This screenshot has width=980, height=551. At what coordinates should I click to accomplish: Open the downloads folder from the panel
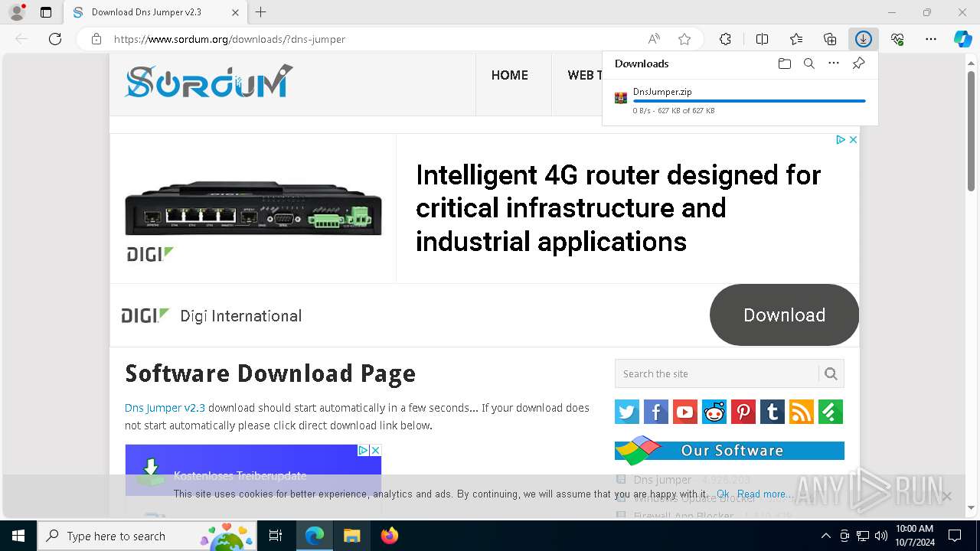coord(784,64)
